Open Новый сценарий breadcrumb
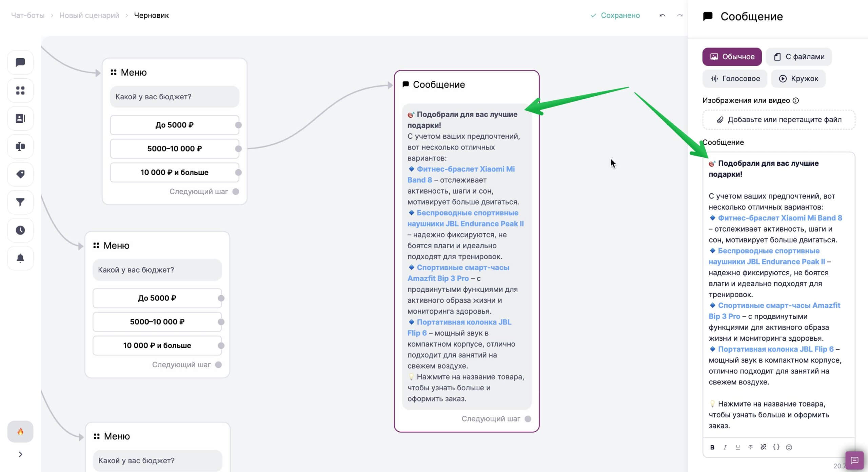The width and height of the screenshot is (868, 472). (x=89, y=15)
